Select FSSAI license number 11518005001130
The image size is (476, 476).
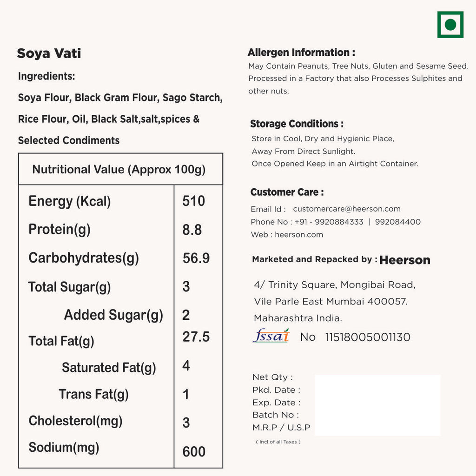click(x=368, y=337)
